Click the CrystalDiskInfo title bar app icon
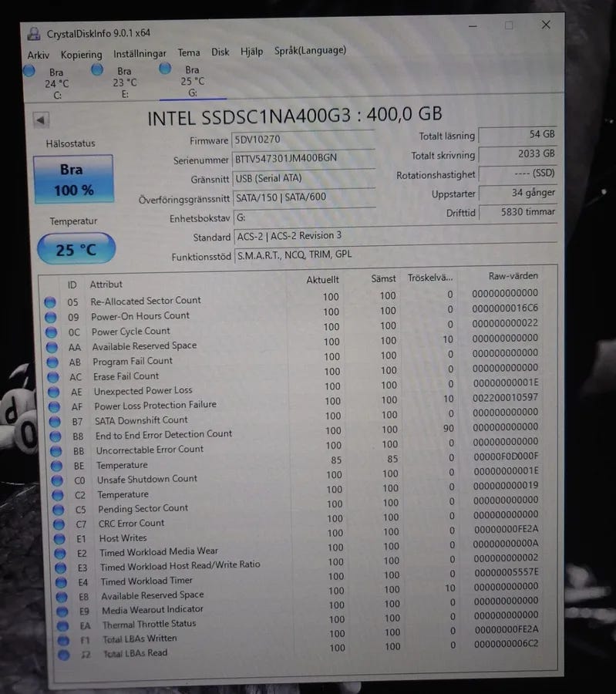Screen dimensions: 616x694 click(x=34, y=34)
